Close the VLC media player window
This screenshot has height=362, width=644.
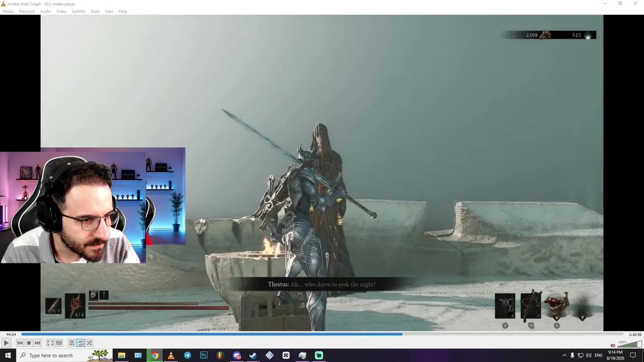click(x=635, y=4)
